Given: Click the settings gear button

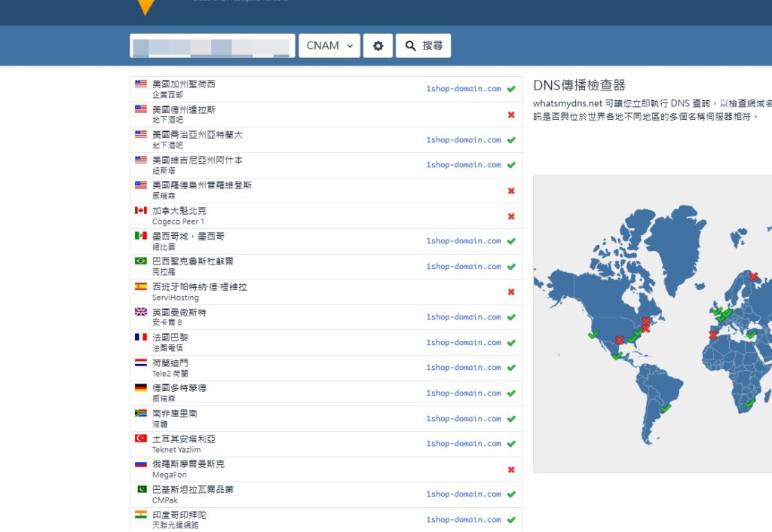Looking at the screenshot, I should (x=378, y=46).
